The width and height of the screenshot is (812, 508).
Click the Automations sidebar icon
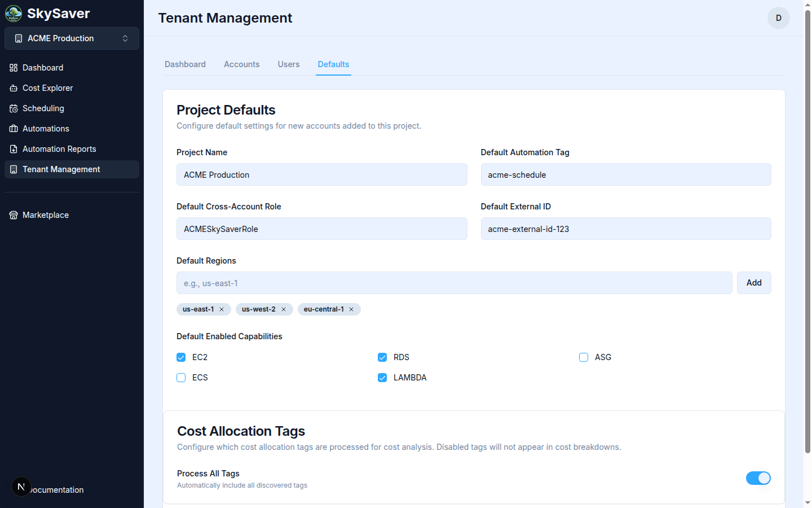(x=12, y=128)
